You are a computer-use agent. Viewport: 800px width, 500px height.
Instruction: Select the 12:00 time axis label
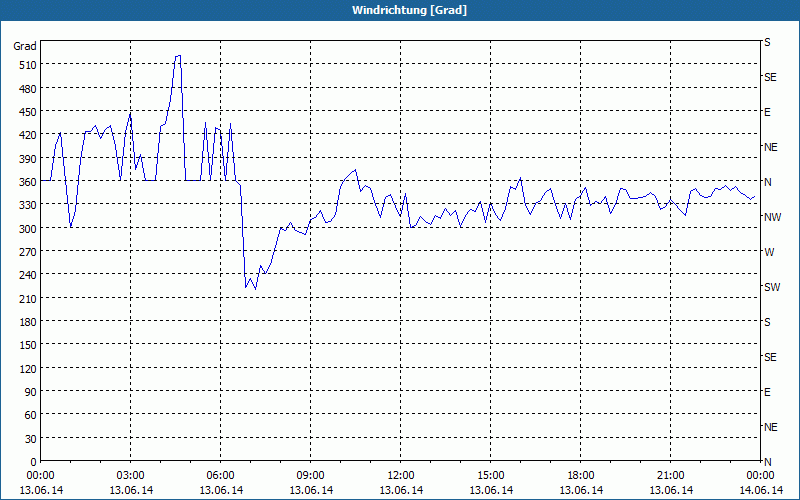coord(401,476)
